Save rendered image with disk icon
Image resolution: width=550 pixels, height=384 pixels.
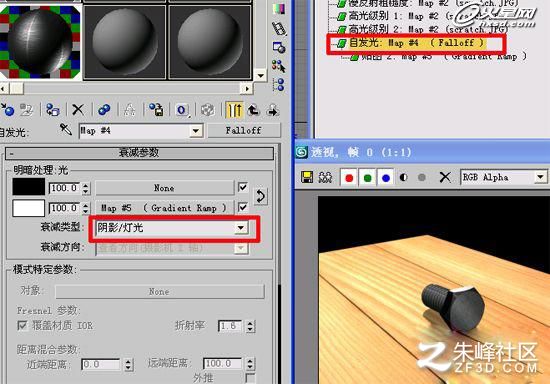pos(307,177)
